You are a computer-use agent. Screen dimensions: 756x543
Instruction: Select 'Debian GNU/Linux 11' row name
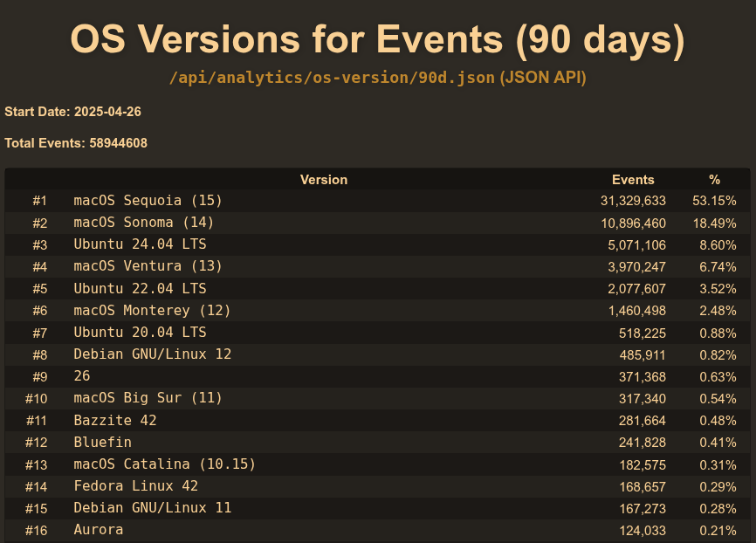[153, 508]
